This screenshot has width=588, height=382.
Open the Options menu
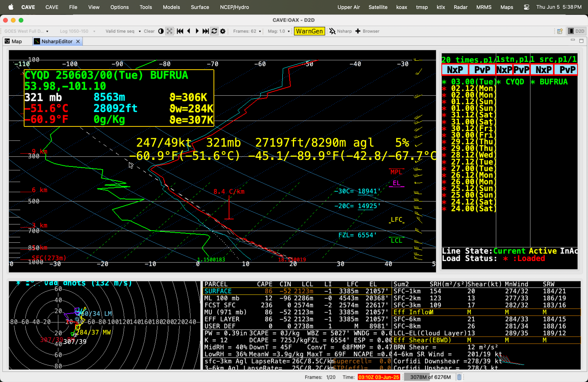120,7
